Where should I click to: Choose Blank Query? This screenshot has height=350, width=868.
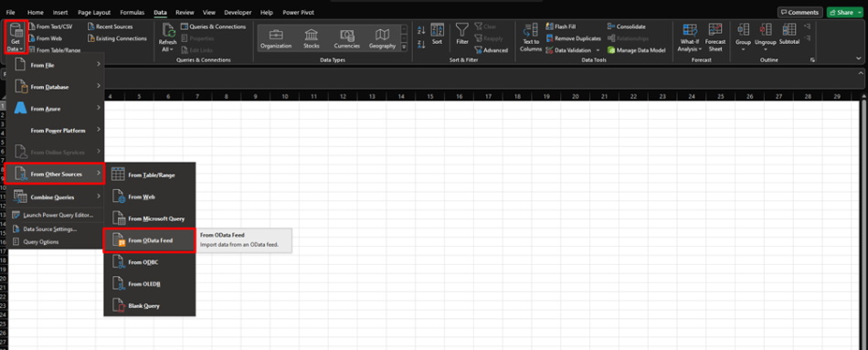coord(150,305)
